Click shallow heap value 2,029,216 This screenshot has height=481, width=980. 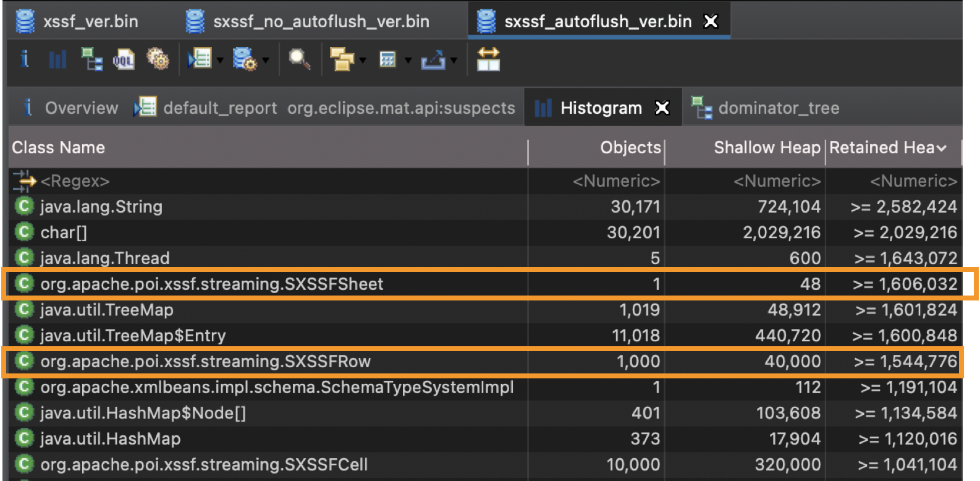point(781,232)
